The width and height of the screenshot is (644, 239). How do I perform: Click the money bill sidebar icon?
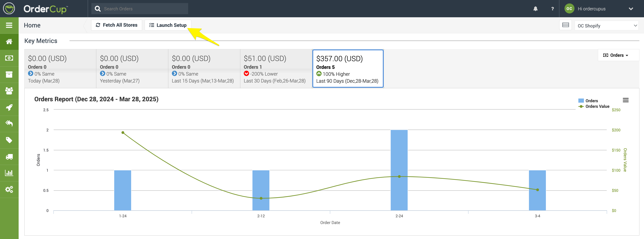pos(9,58)
